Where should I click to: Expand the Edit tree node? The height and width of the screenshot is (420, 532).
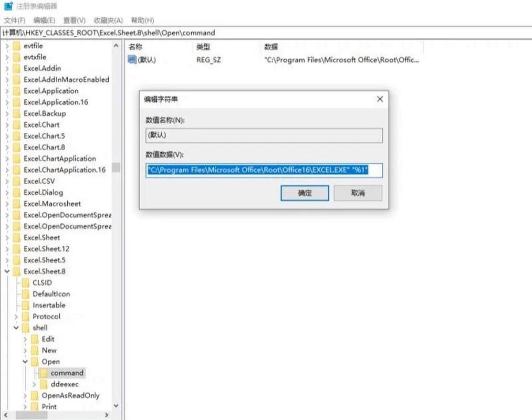[25, 339]
